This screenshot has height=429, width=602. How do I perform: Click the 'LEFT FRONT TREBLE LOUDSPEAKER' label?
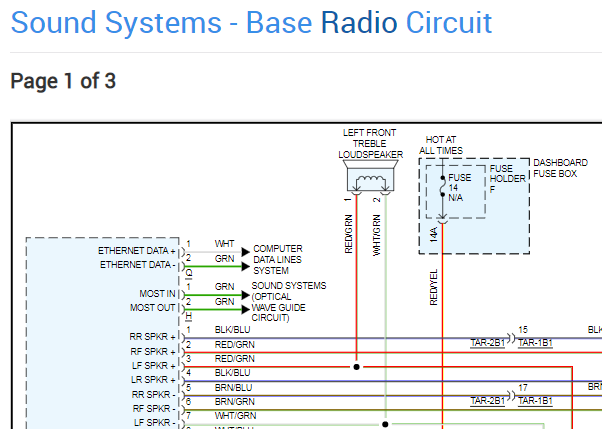370,144
